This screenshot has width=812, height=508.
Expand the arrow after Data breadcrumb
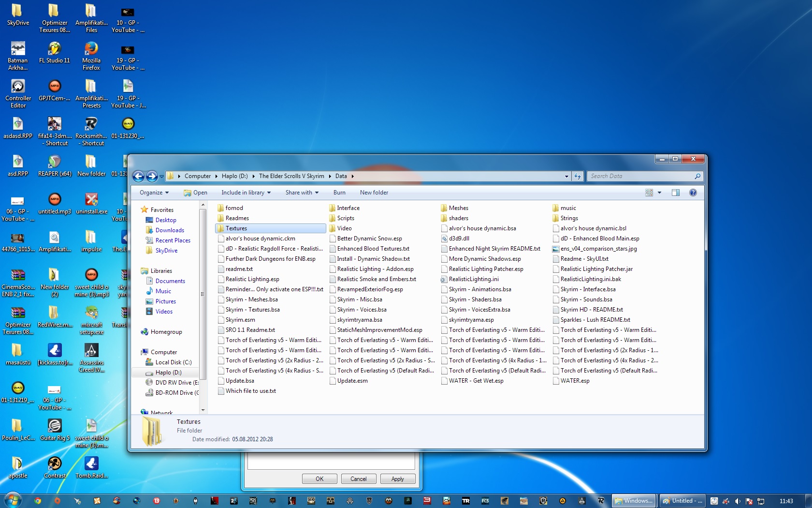352,176
